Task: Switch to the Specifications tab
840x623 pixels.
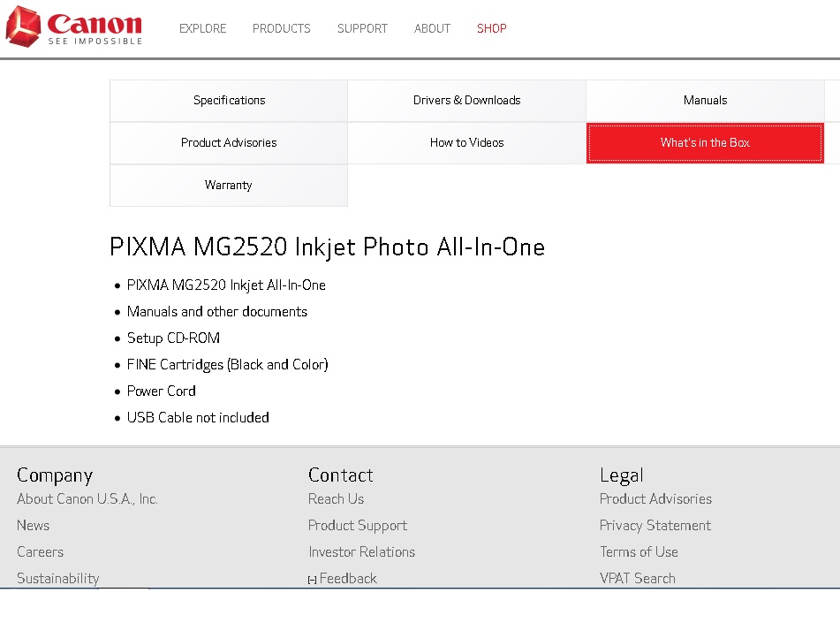Action: 229,101
